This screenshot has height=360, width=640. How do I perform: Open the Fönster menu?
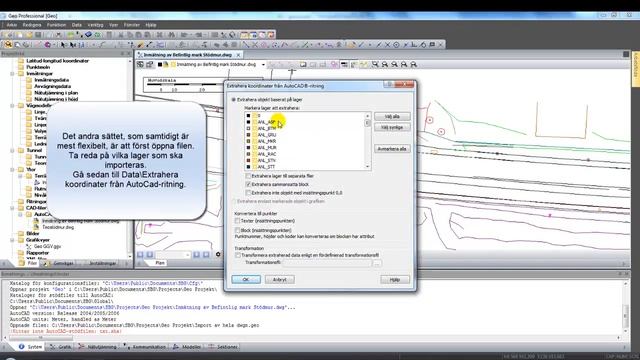click(x=132, y=25)
